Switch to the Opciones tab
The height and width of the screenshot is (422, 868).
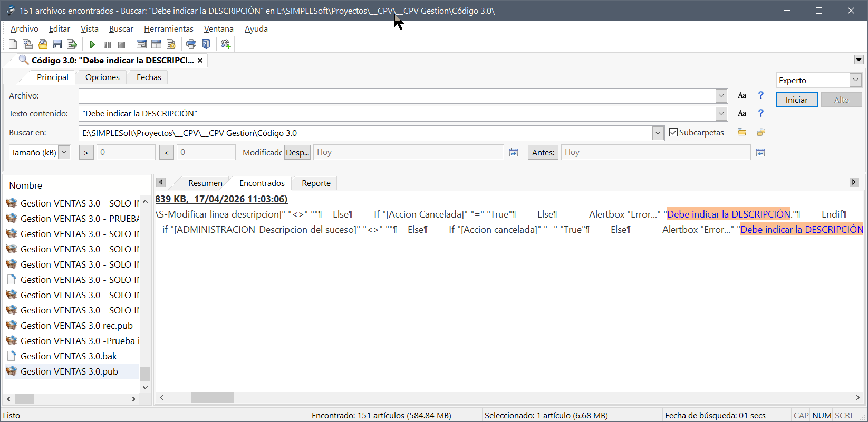click(x=102, y=77)
